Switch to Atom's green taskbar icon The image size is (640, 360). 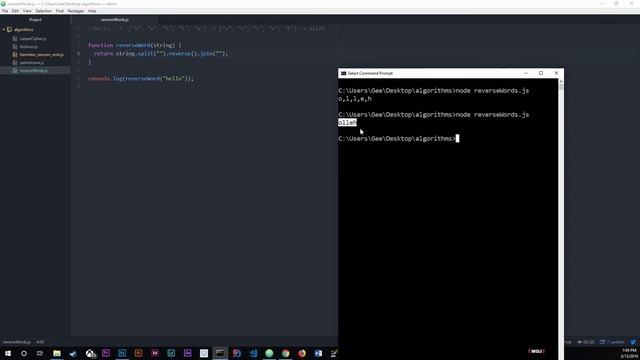click(x=269, y=353)
